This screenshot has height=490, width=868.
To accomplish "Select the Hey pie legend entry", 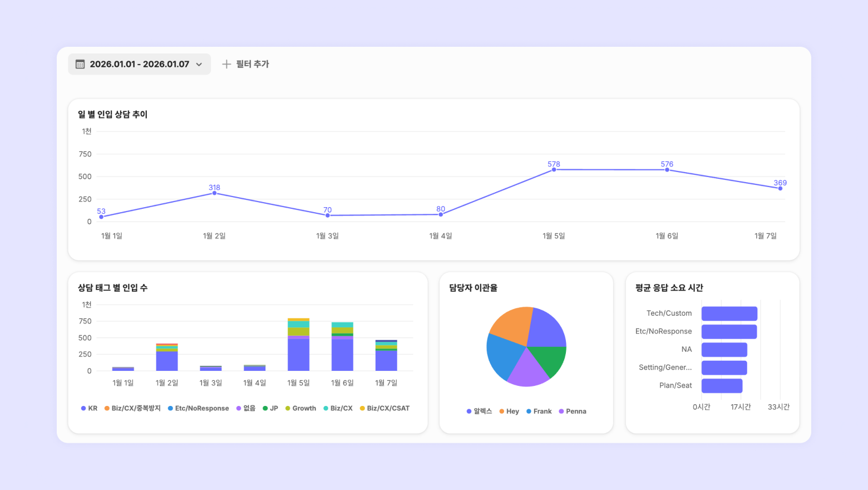I will pos(509,411).
